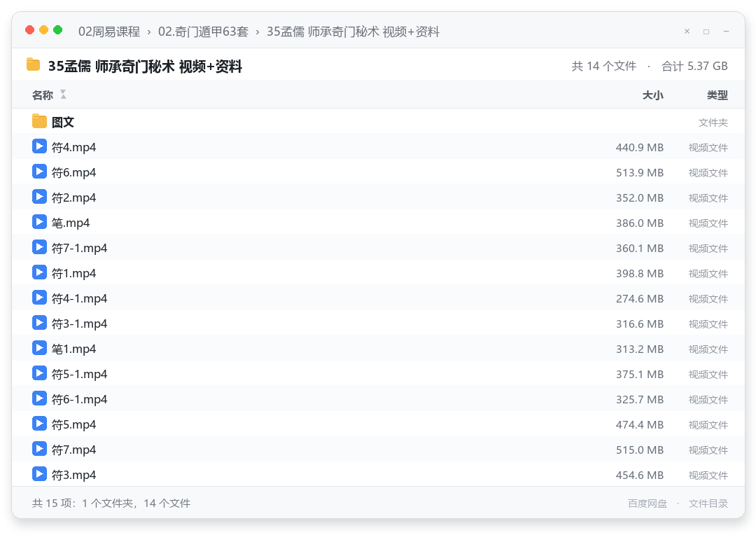Click the video icon for 符4-1.mp4
Viewport: 756px width, 535px height.
click(x=39, y=297)
